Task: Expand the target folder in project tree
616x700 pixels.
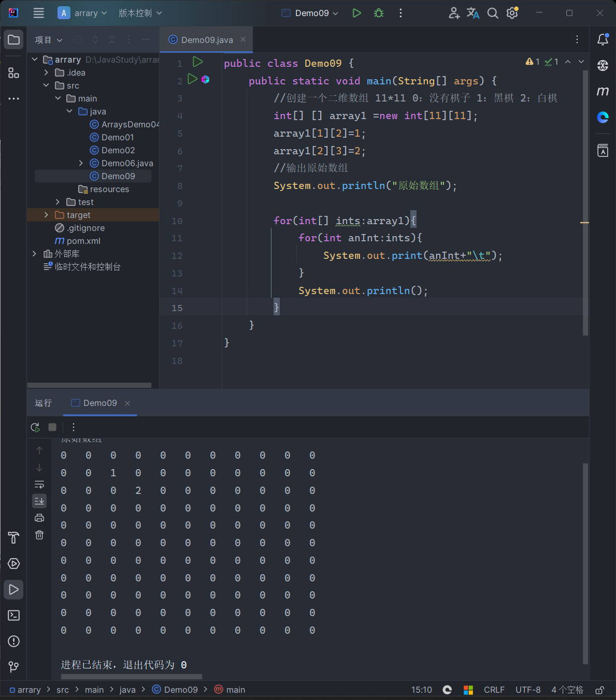Action: coord(46,215)
